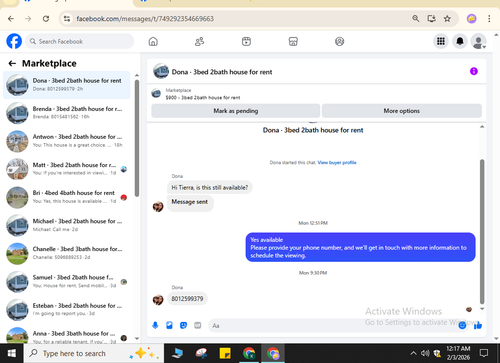500x363 pixels.
Task: Click conversation list scroll-down arrow
Action: 137,338
